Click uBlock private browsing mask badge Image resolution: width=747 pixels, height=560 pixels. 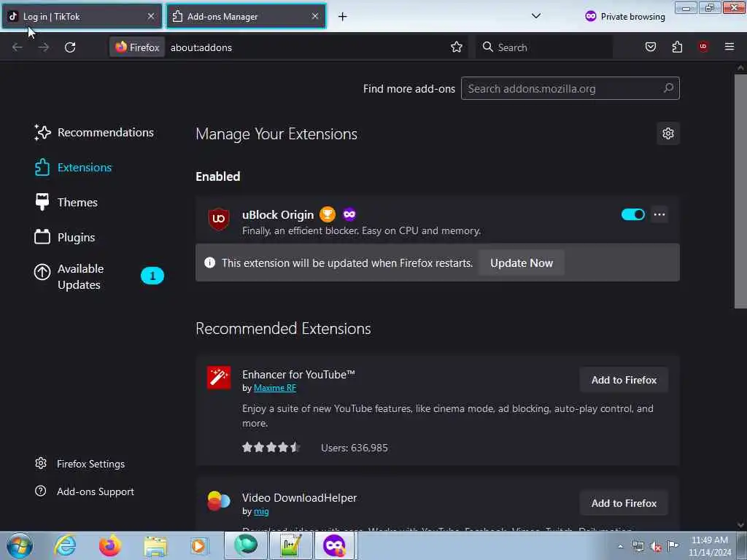tap(349, 215)
